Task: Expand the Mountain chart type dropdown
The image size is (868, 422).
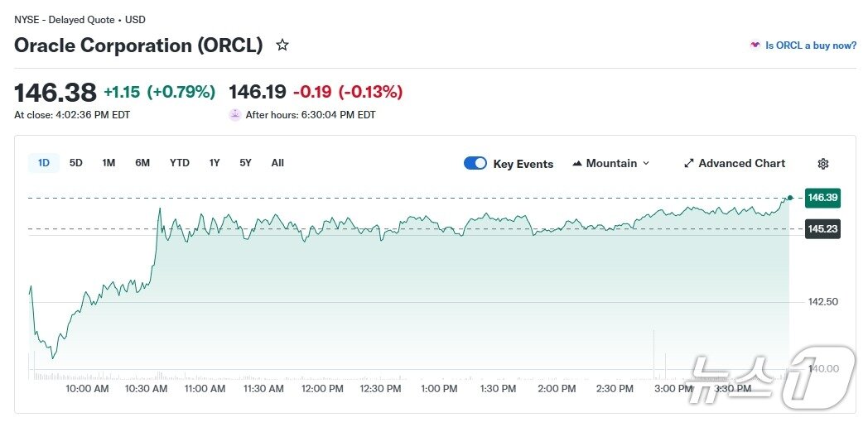Action: tap(646, 164)
